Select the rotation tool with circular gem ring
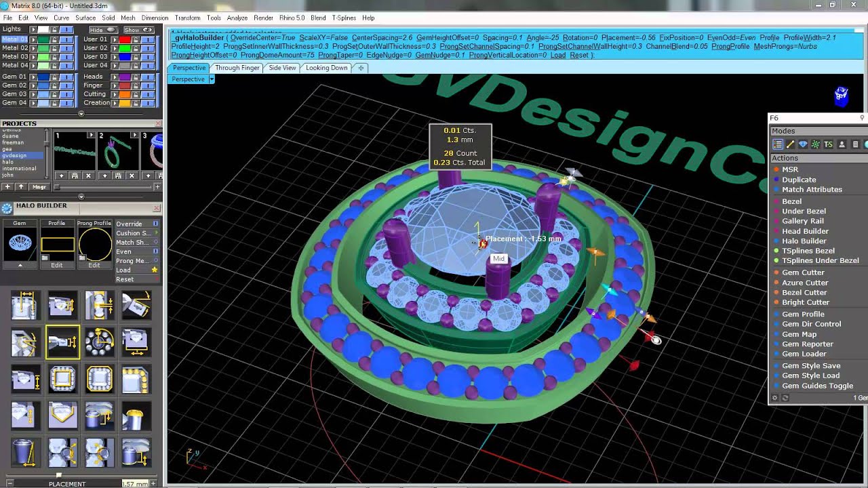This screenshot has width=868, height=488. click(x=100, y=342)
